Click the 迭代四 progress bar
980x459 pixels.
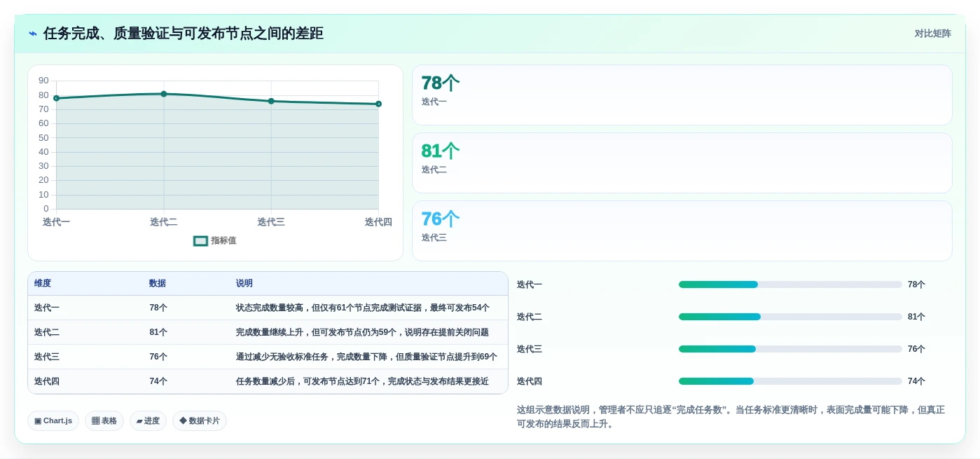point(790,381)
